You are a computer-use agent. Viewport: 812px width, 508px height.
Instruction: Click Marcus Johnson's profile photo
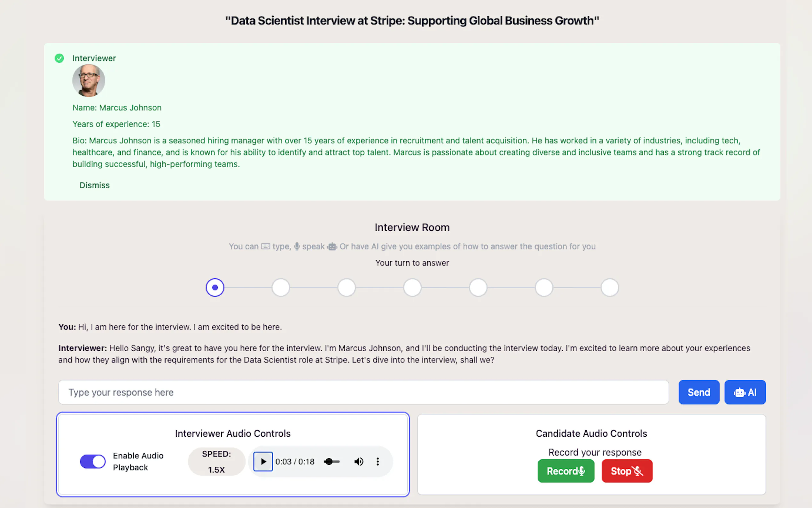(88, 81)
